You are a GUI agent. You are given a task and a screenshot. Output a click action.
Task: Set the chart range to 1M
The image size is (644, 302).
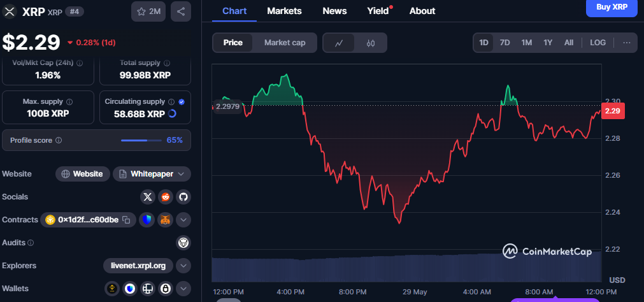click(527, 43)
